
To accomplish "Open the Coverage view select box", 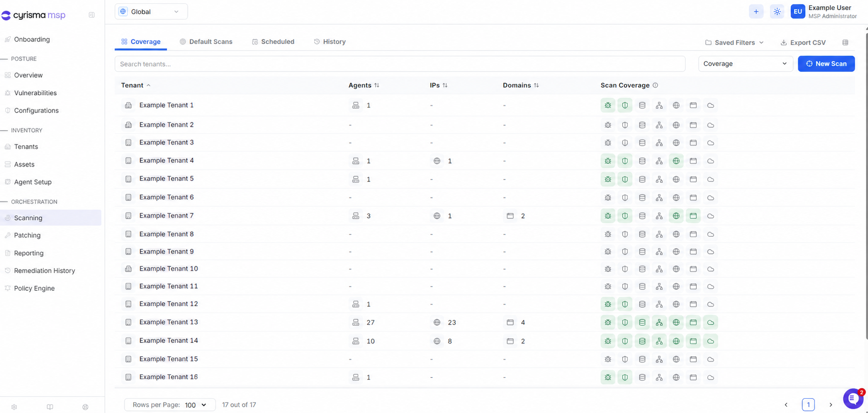I will 745,64.
